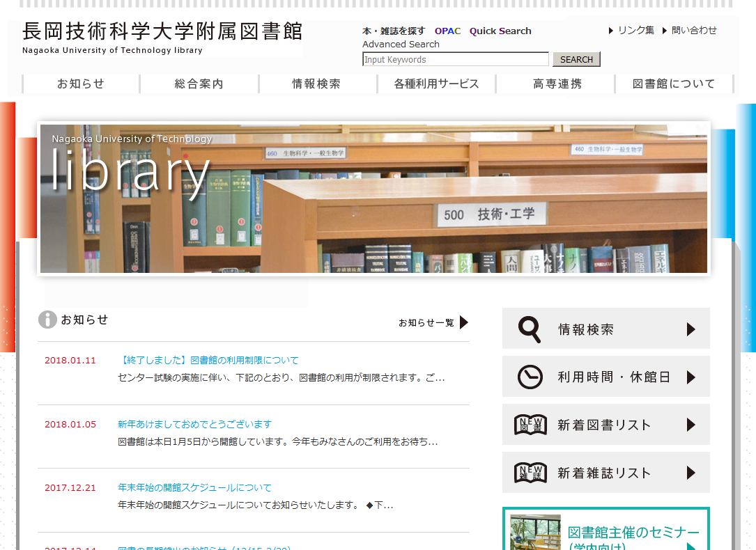This screenshot has height=550, width=756.
Task: Click the library bookshelf hero image
Action: coord(373,199)
